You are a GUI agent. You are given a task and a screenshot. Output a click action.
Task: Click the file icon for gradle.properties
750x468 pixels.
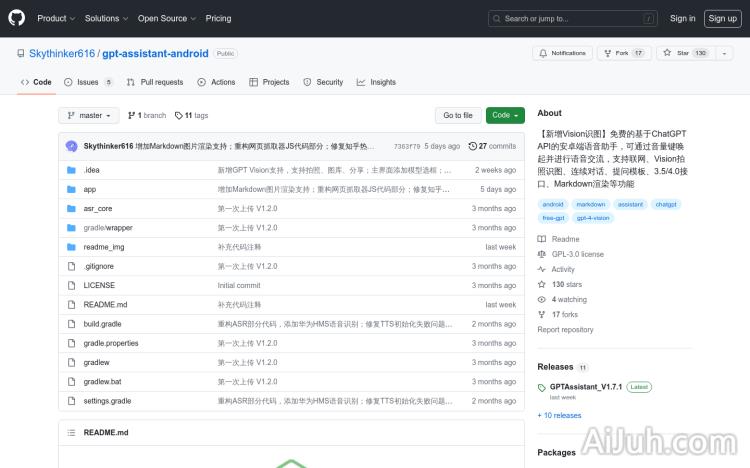pyautogui.click(x=71, y=343)
